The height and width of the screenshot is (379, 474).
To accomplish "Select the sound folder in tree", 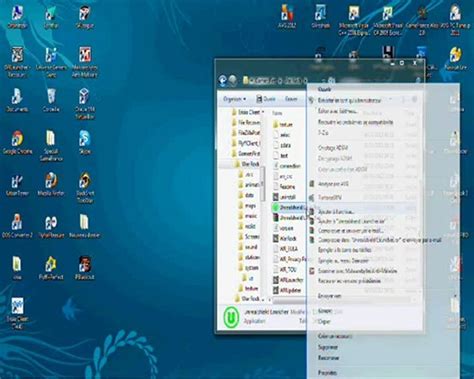I will [248, 247].
